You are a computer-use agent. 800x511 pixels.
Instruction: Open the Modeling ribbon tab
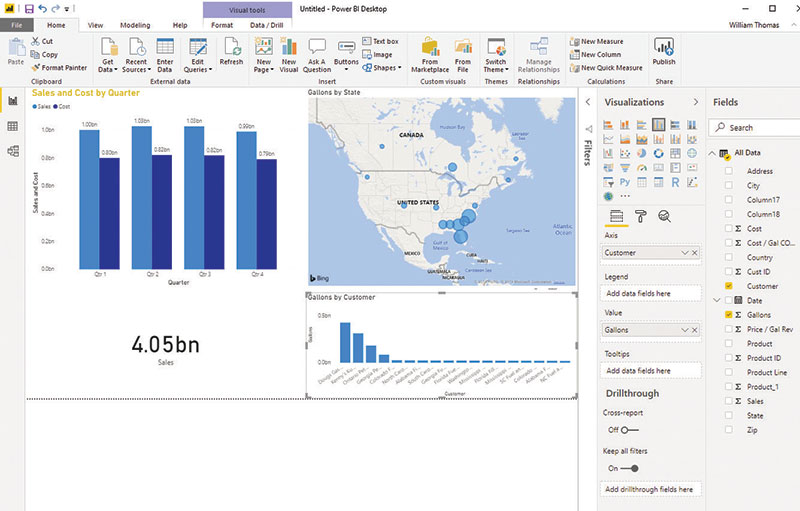pos(135,24)
